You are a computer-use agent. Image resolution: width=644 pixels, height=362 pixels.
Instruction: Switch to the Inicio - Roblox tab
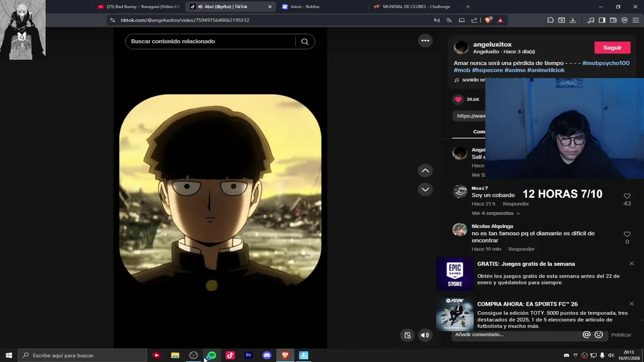(322, 7)
